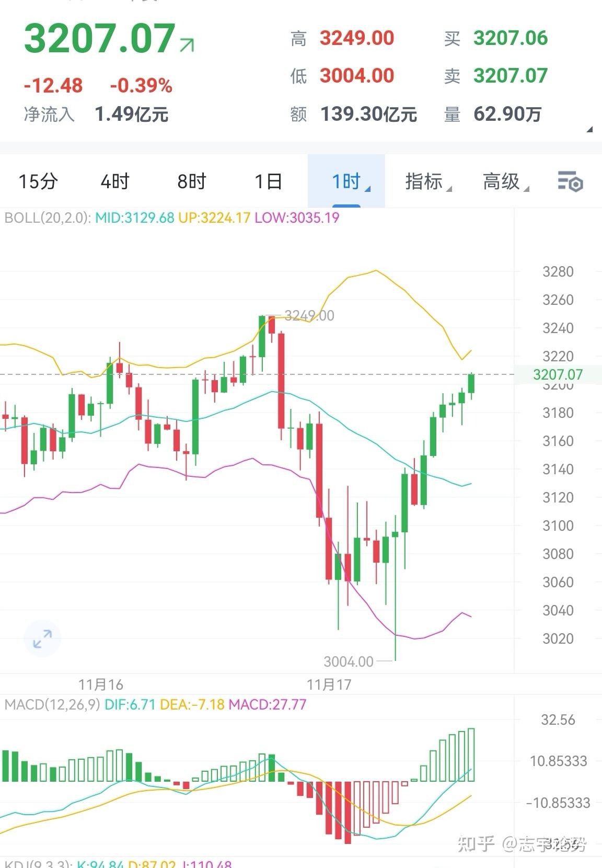Click the KDJ(9,3,3) indicator label

(39, 863)
